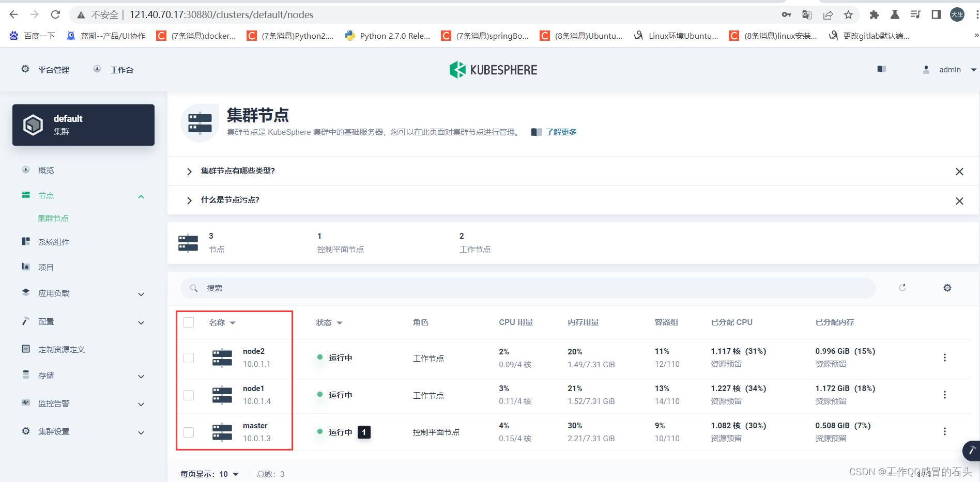Click the translate page icon

(x=807, y=15)
